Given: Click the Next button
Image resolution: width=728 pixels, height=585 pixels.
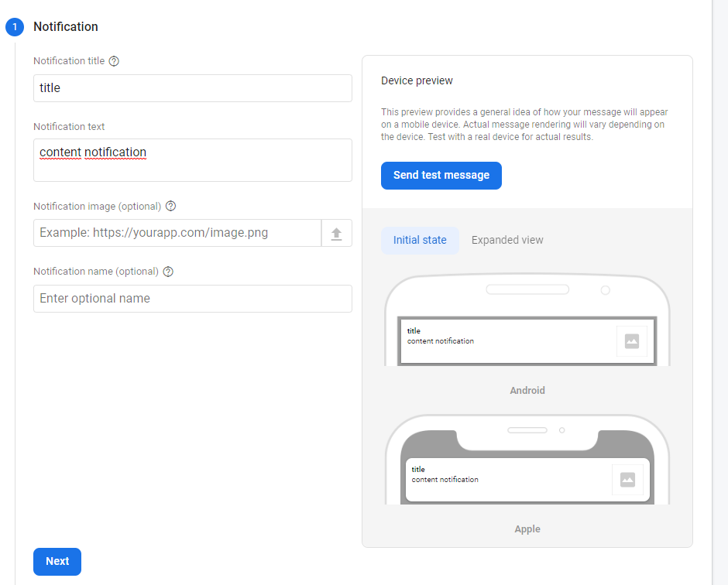Looking at the screenshot, I should click(x=57, y=561).
